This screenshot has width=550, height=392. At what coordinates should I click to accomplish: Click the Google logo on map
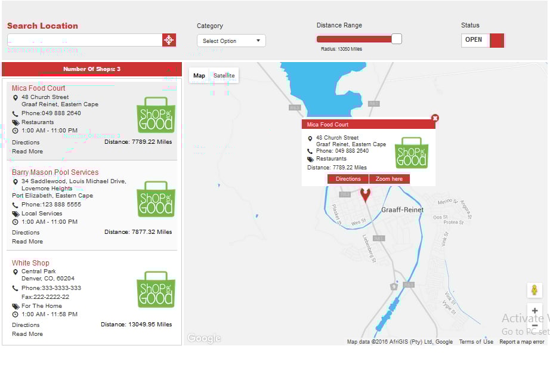[204, 338]
